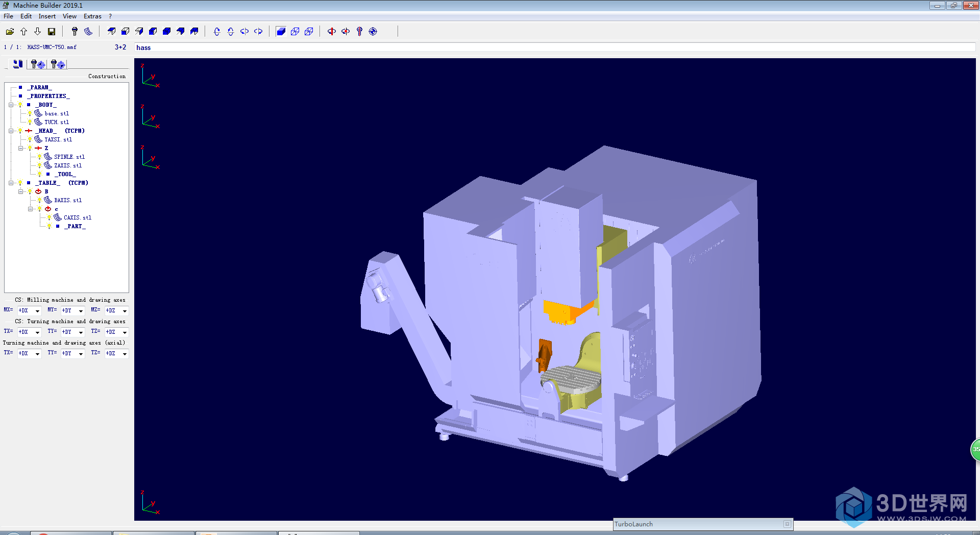Screen dimensions: 980x535
Task: Click the first blue rotate-view arrow icon
Action: (217, 32)
